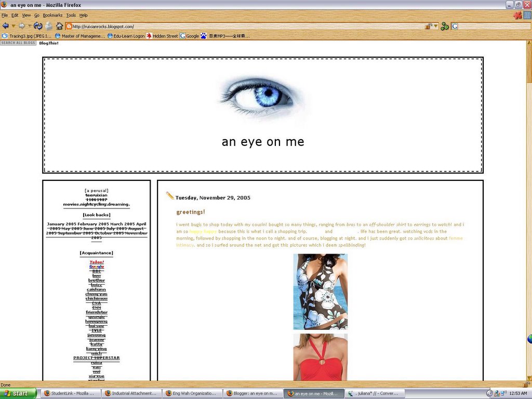Open the Master of Manageme... bookmark
The height and width of the screenshot is (399, 532).
[x=79, y=36]
